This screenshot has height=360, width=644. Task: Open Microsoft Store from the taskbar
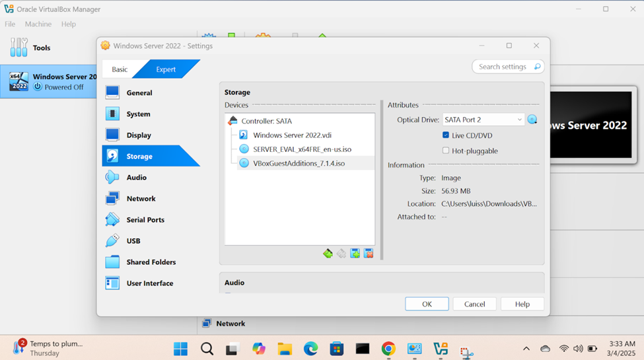click(x=336, y=349)
